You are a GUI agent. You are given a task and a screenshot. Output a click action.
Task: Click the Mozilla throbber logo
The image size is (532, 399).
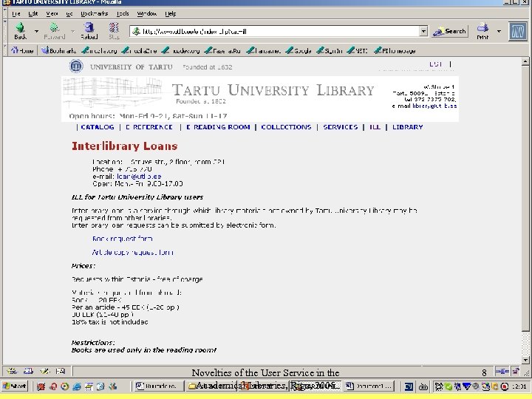(518, 31)
